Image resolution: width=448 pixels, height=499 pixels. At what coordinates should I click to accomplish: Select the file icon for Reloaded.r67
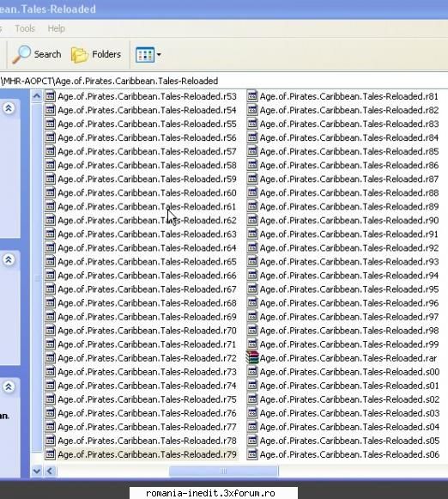point(51,289)
